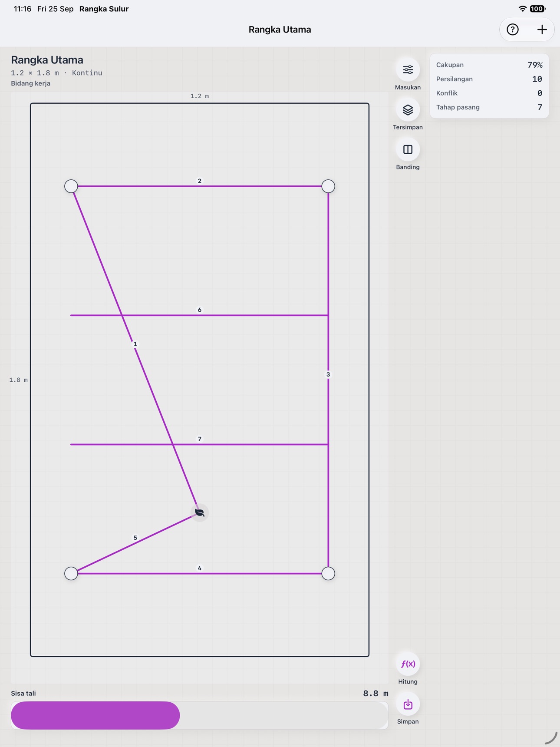Select string segment label 1

pyautogui.click(x=135, y=344)
